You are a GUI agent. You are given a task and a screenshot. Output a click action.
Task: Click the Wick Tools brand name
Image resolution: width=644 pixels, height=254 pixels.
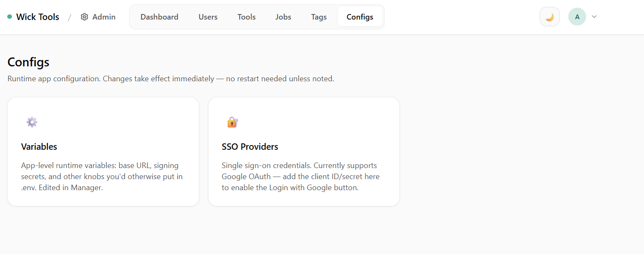coord(37,17)
